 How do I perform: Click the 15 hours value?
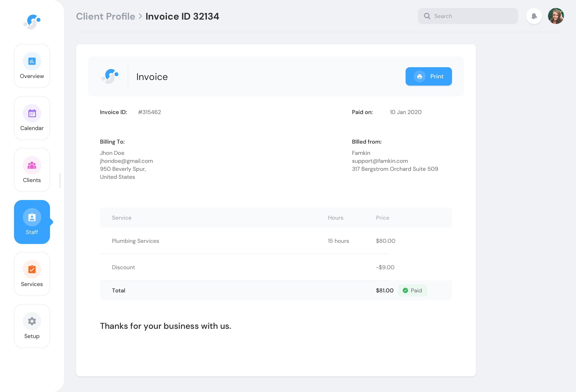[338, 241]
